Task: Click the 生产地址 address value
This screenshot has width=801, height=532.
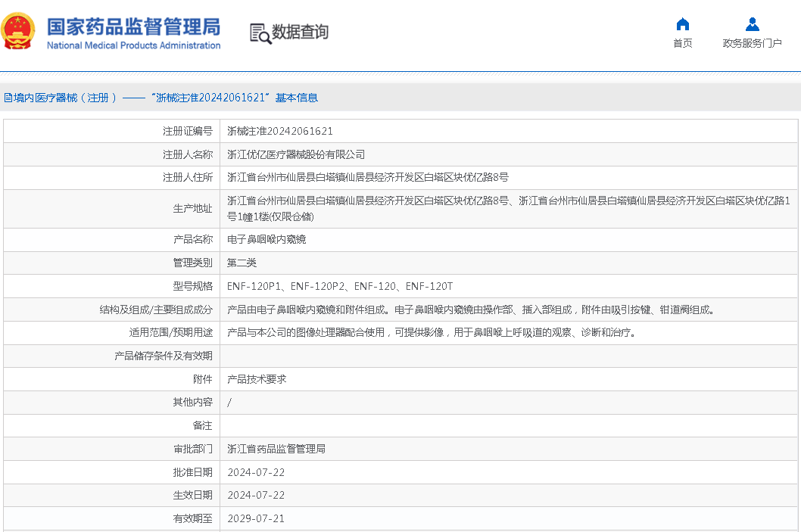Action: [508, 208]
